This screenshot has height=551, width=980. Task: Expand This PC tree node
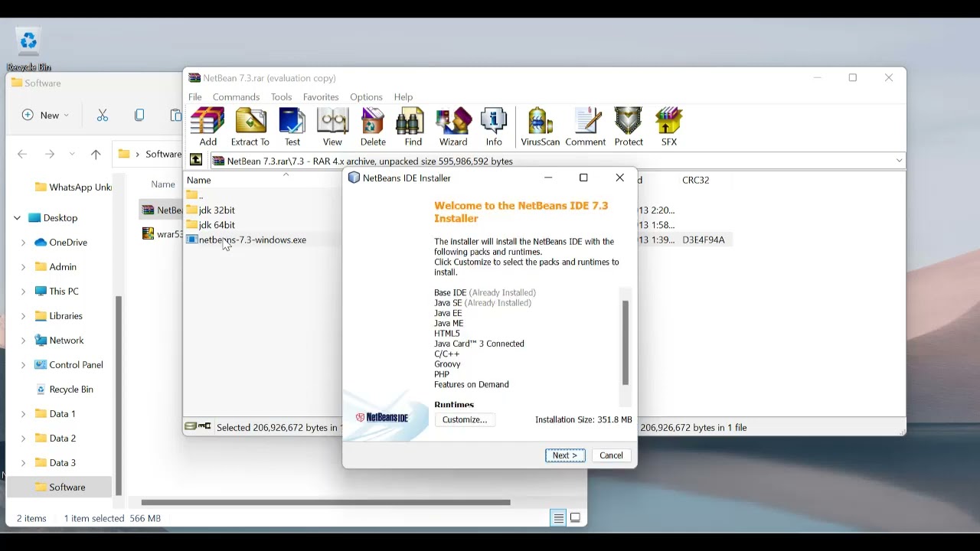23,292
